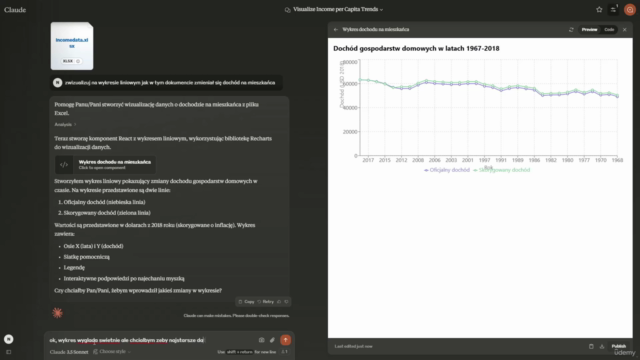Image resolution: width=640 pixels, height=360 pixels.
Task: Click artifact title Wykres dochodu na mieszkańca
Action: pos(376,29)
